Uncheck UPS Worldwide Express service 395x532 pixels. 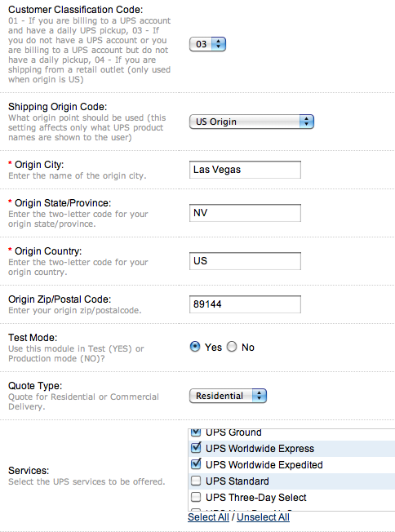coord(196,448)
